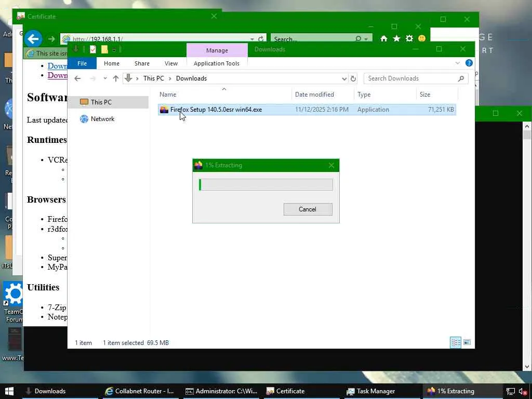
Task: Open the File tab in Explorer
Action: [x=82, y=63]
